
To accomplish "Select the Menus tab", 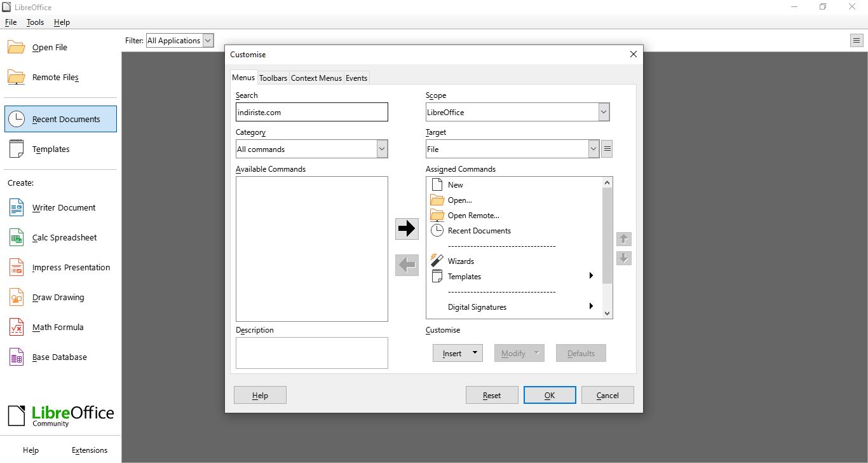I will click(x=243, y=77).
